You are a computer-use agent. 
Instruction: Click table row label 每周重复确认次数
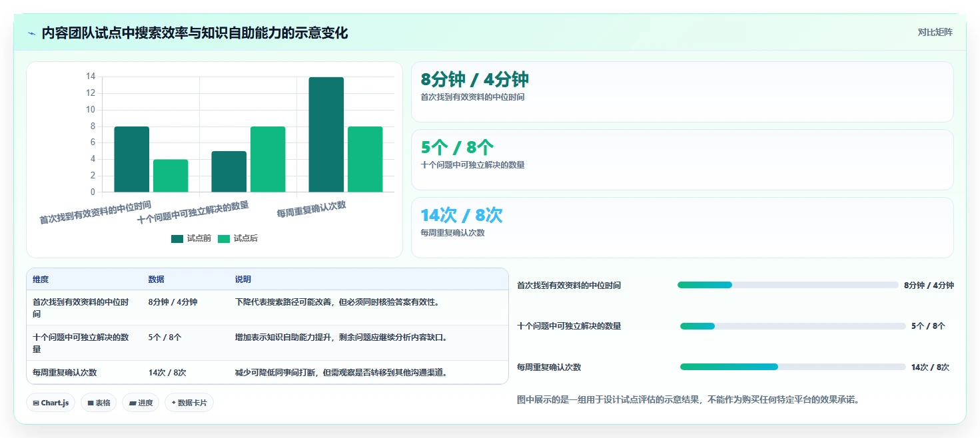pos(65,372)
